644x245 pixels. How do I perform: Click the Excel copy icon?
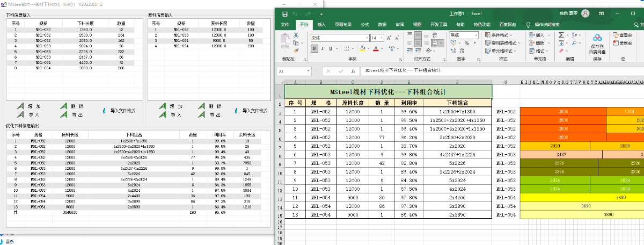pos(296,42)
